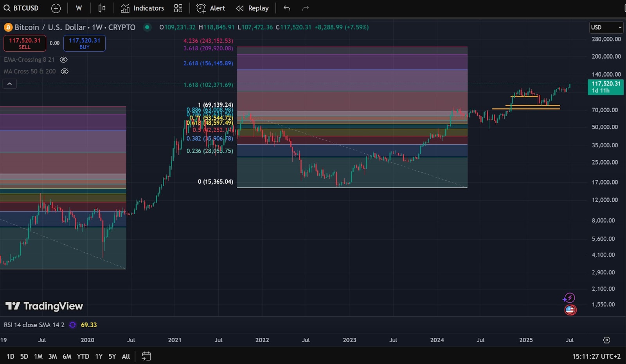This screenshot has height=364, width=626.
Task: Set the range to 1D
Action: [x=11, y=357]
